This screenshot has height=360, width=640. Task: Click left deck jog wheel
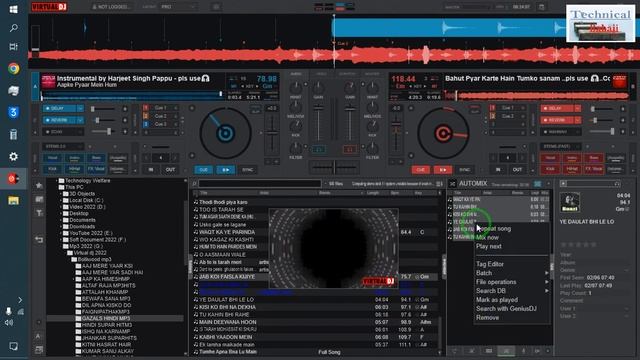(x=225, y=133)
